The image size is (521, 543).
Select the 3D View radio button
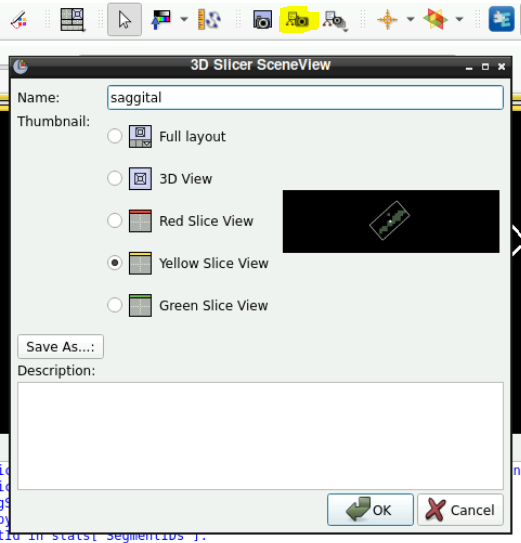[x=115, y=178]
